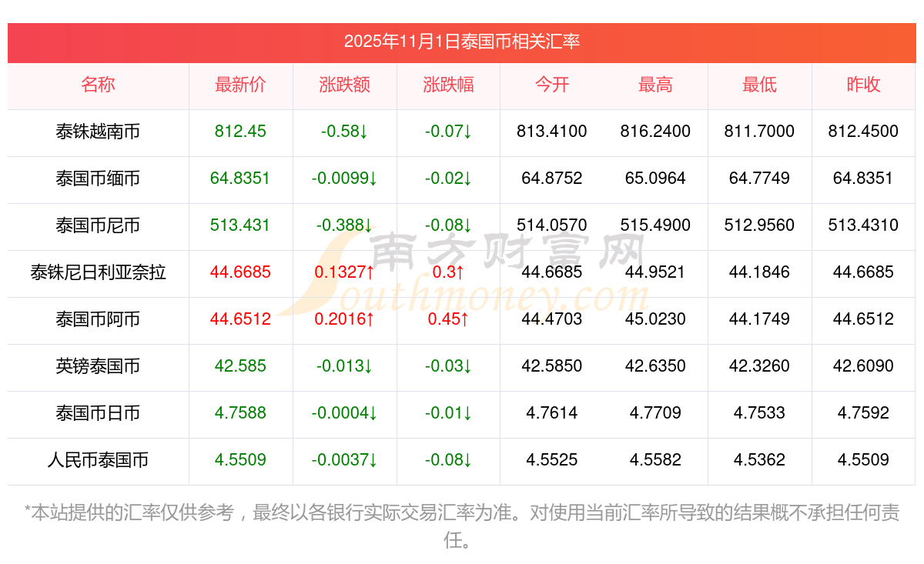The height and width of the screenshot is (564, 924).
Task: Click latest price 44.6685 in red
Action: (x=240, y=272)
